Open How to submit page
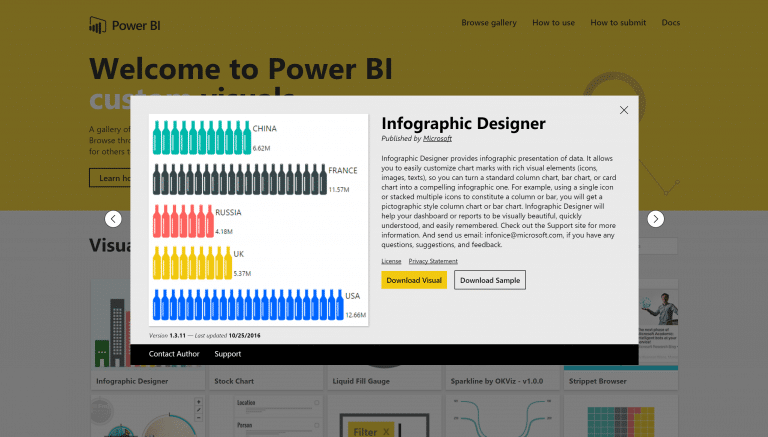 tap(618, 23)
